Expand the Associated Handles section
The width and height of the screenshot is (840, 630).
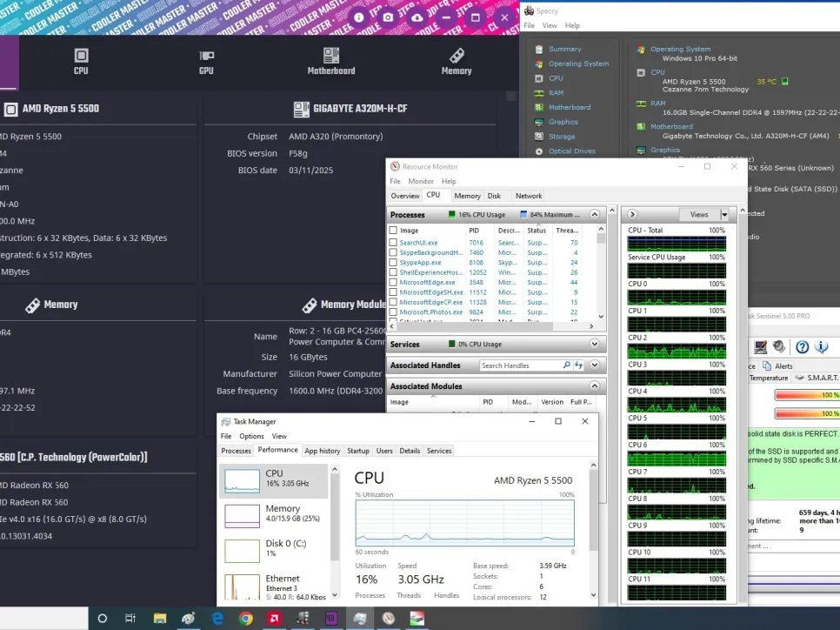point(595,365)
